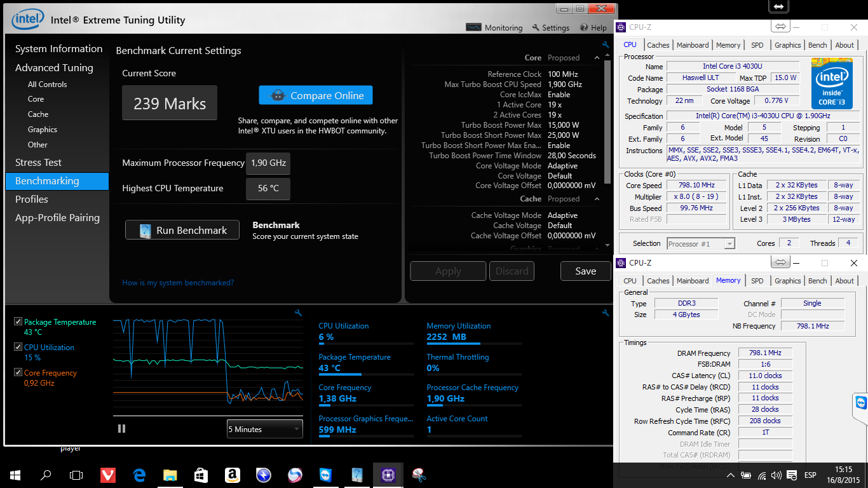Show hidden system tray icons
868x488 pixels.
pos(731,475)
